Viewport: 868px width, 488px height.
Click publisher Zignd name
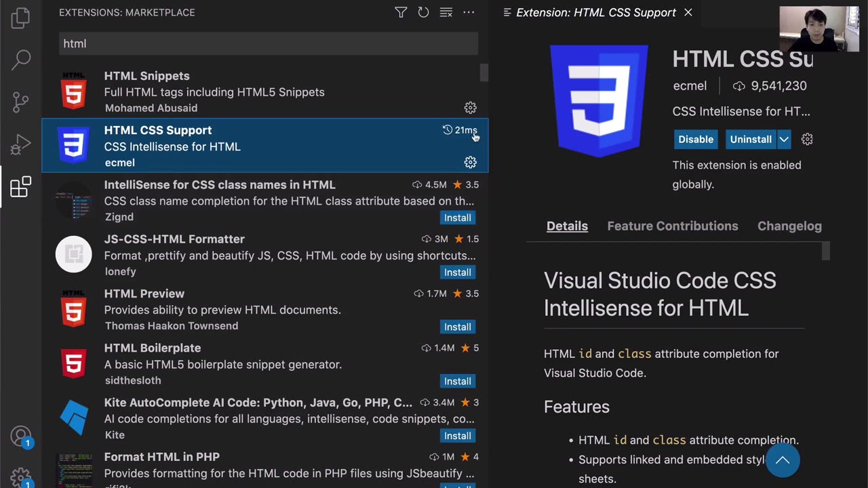pyautogui.click(x=119, y=217)
